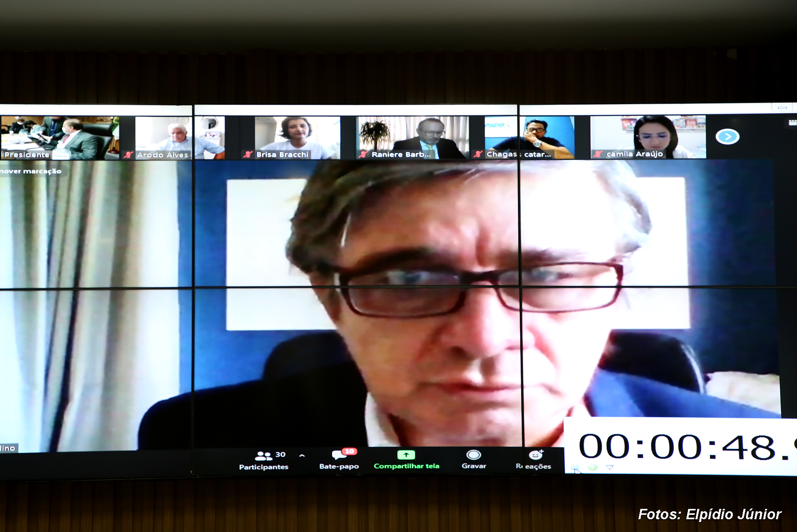Open the Reações smiley icon
797x532 pixels.
click(535, 455)
